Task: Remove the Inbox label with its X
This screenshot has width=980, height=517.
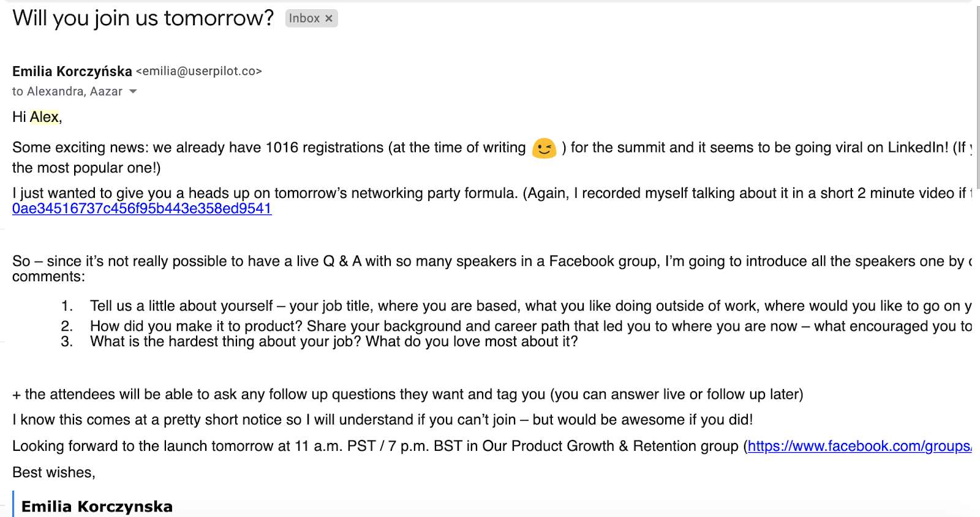Action: [x=329, y=18]
